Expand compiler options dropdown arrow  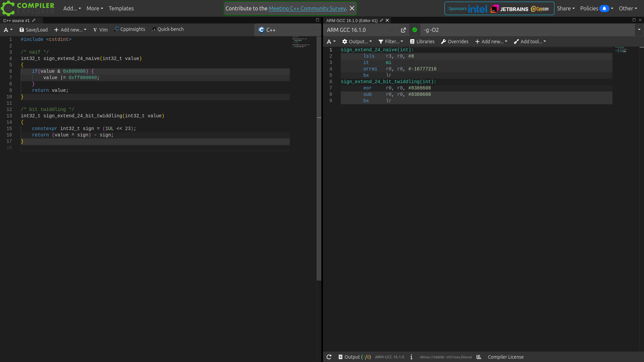click(x=639, y=30)
